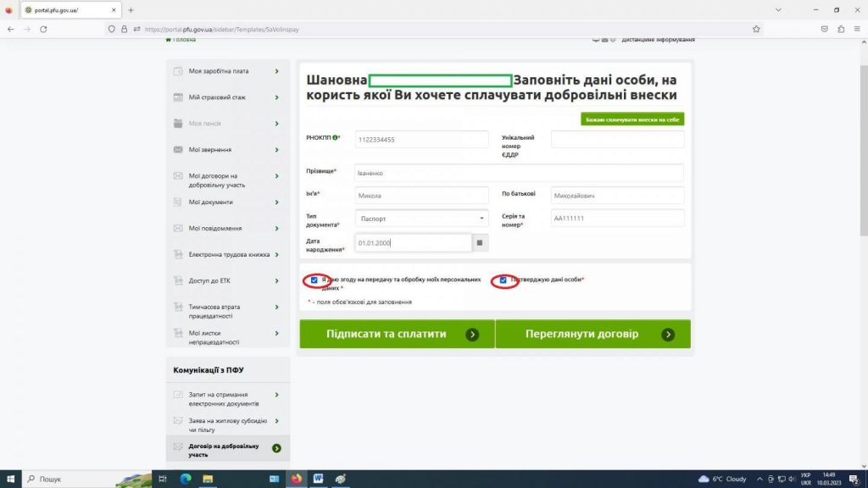Viewport: 868px width, 488px height.
Task: Open extensions puzzle icon
Action: point(841,30)
